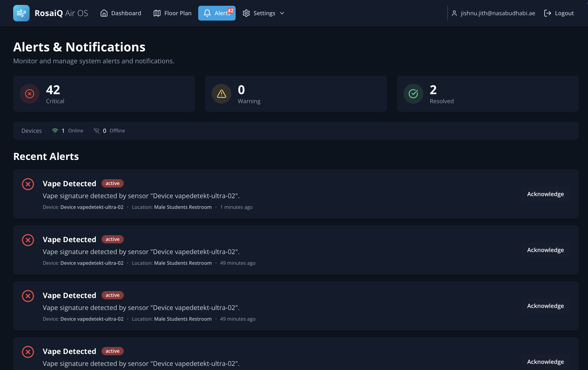
Task: Click the yellow Warning triangle icon
Action: [221, 94]
